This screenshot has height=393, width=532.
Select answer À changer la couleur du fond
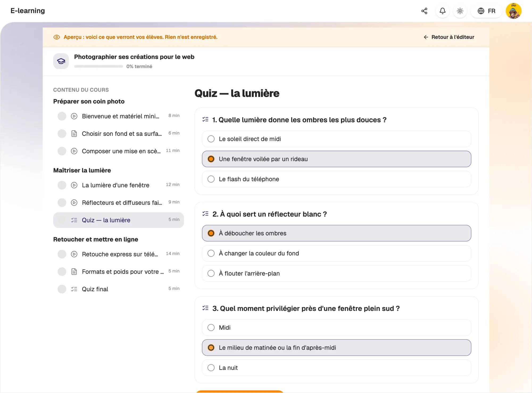[336, 253]
